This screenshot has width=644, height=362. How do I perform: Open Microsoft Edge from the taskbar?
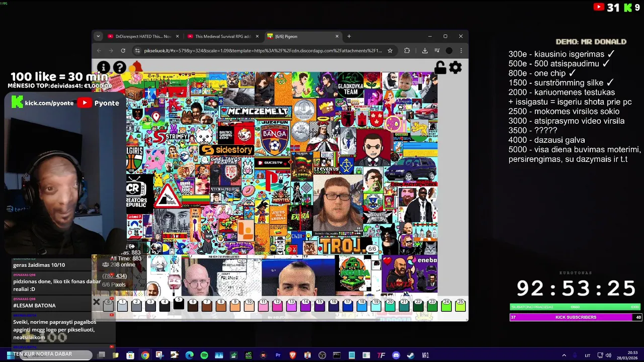point(189,355)
